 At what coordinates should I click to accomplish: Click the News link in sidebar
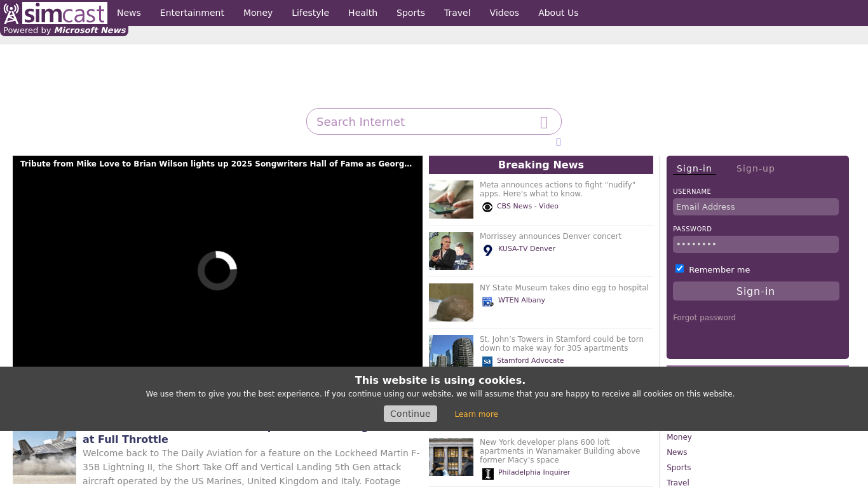click(677, 452)
